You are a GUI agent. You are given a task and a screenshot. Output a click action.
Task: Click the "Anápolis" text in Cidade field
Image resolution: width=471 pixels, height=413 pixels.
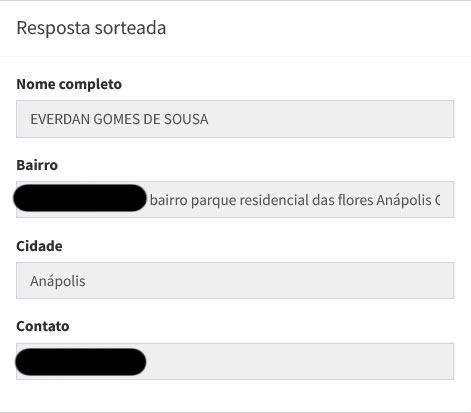[x=58, y=281]
